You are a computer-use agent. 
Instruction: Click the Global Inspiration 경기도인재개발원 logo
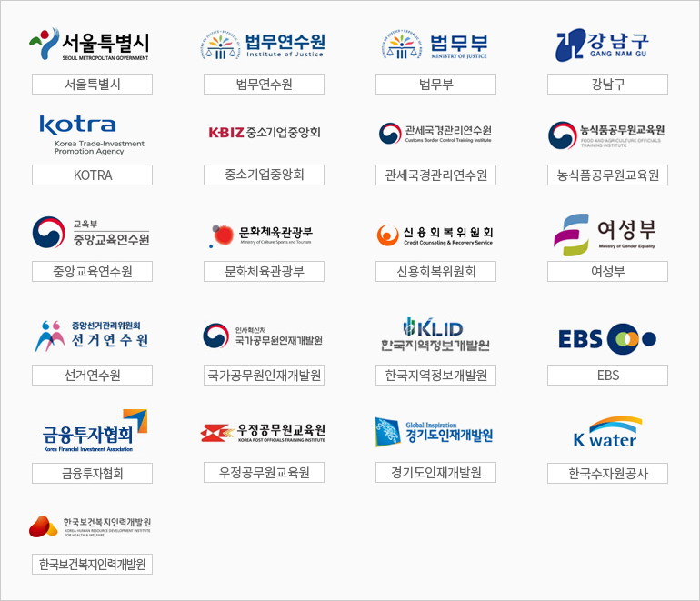click(x=434, y=432)
